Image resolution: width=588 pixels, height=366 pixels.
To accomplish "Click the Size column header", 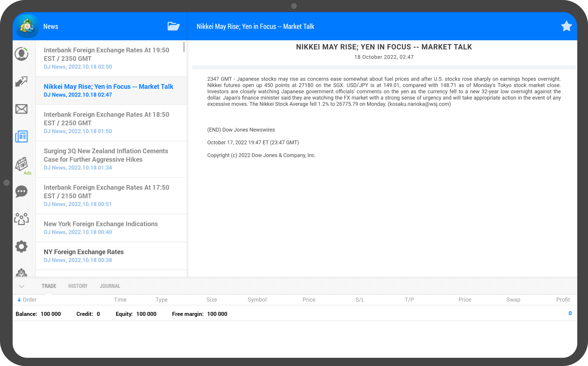I will click(212, 300).
